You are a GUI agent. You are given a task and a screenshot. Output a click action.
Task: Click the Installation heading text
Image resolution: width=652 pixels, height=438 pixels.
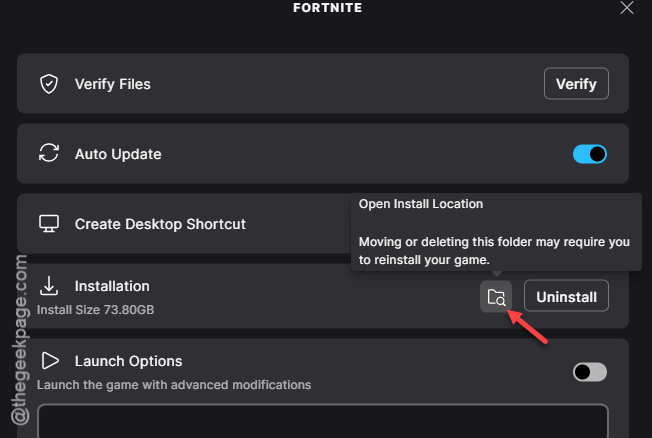coord(112,286)
